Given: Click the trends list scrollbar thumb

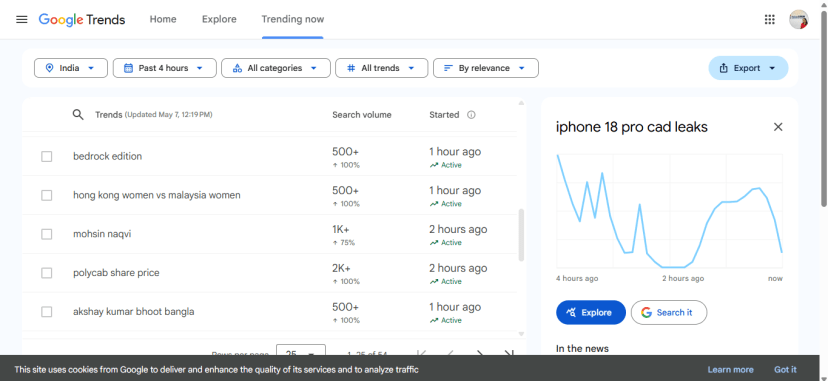Looking at the screenshot, I should click(x=521, y=235).
